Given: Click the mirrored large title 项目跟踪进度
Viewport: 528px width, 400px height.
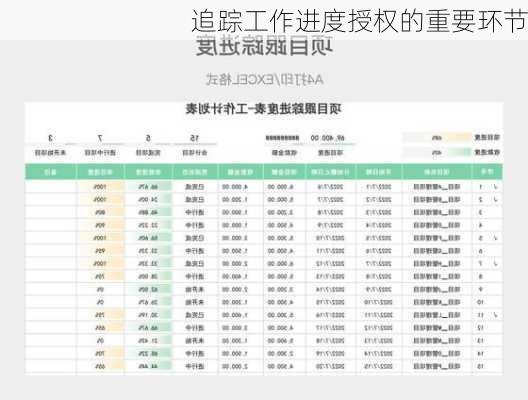Looking at the screenshot, I should point(264,46).
